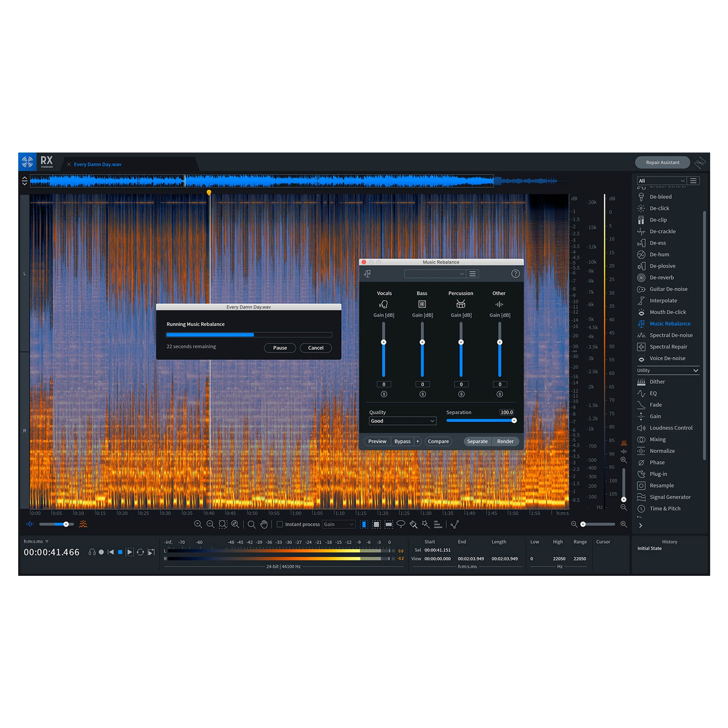
Task: Open the Instant process mode dropdown
Action: click(x=339, y=525)
